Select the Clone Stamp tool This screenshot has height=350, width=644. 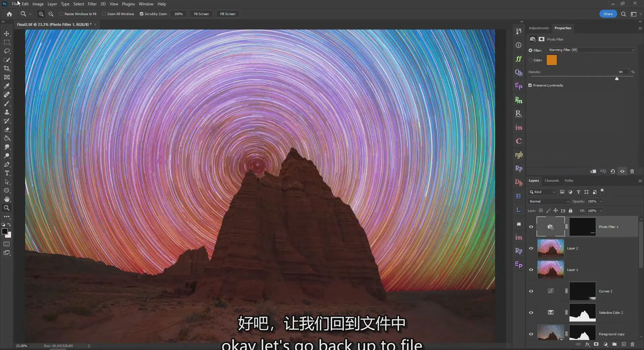(x=7, y=112)
